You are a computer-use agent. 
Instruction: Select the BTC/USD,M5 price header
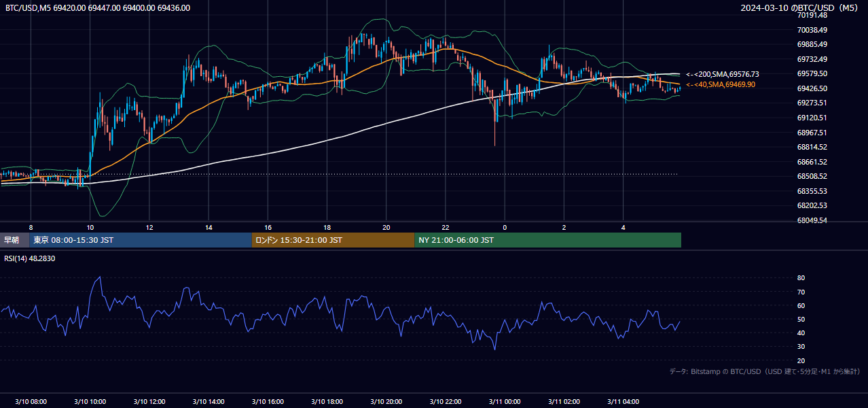(98, 8)
